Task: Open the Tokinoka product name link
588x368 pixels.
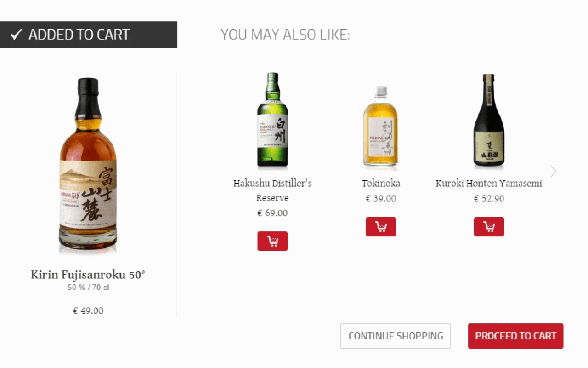Action: click(380, 183)
